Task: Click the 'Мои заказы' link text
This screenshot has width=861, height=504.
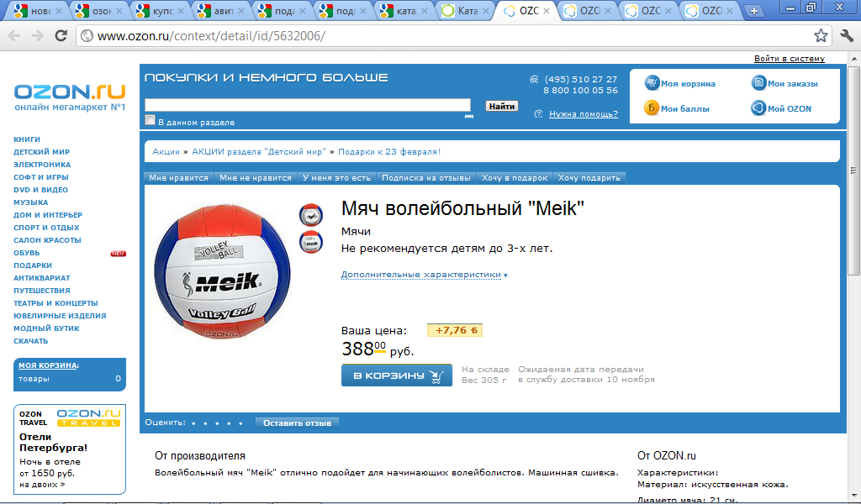Action: coord(792,83)
